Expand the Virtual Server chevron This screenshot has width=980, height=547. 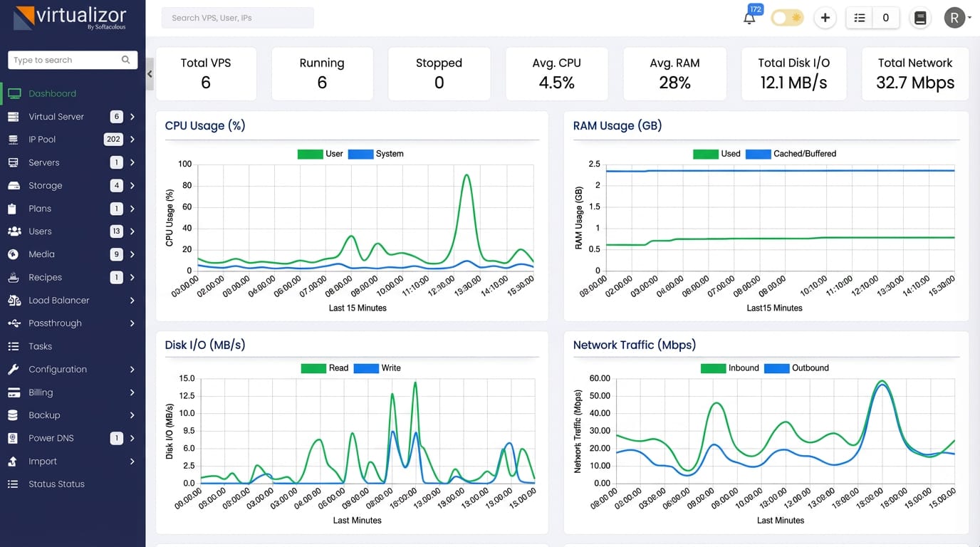[x=132, y=117]
